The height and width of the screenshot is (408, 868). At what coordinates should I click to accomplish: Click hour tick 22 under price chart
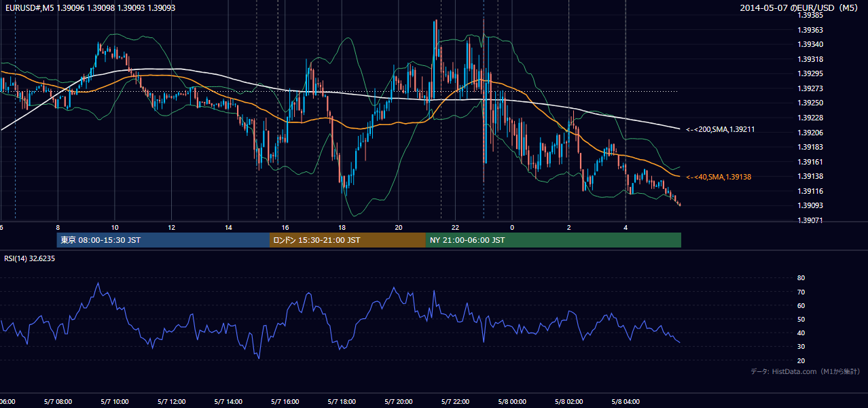click(456, 228)
